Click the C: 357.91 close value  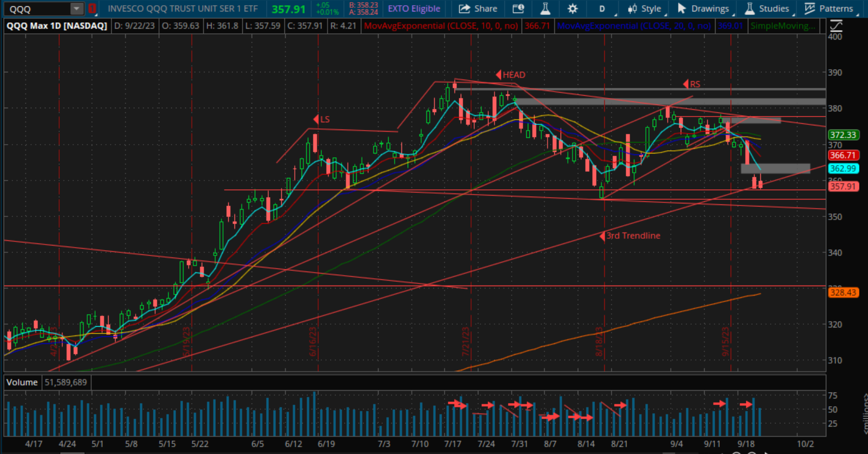(305, 25)
